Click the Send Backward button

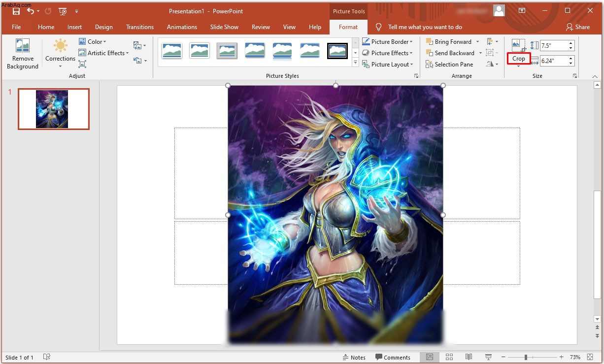[450, 53]
